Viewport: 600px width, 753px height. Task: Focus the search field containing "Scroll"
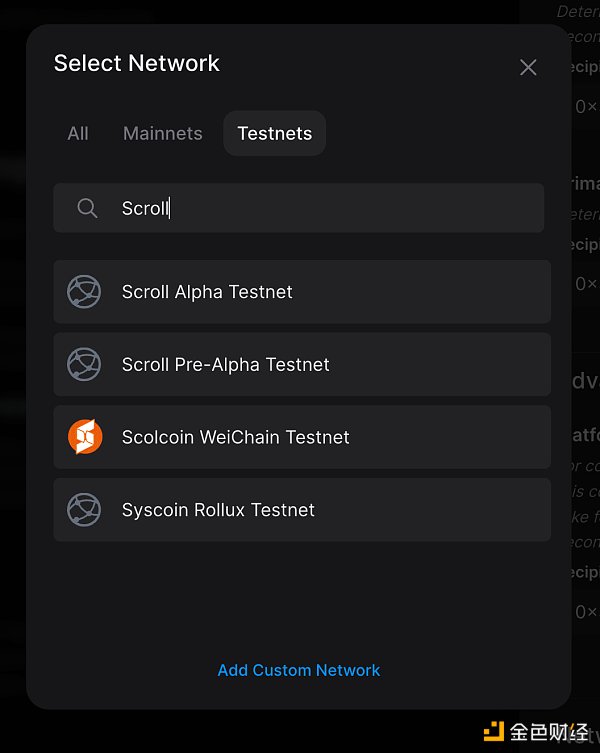320,208
